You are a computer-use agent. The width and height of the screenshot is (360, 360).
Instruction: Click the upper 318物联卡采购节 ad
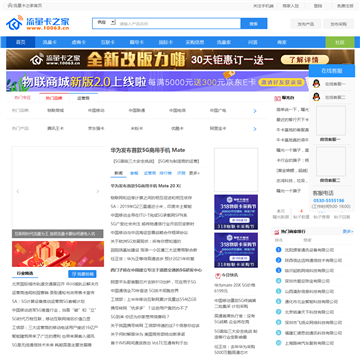click(236, 212)
